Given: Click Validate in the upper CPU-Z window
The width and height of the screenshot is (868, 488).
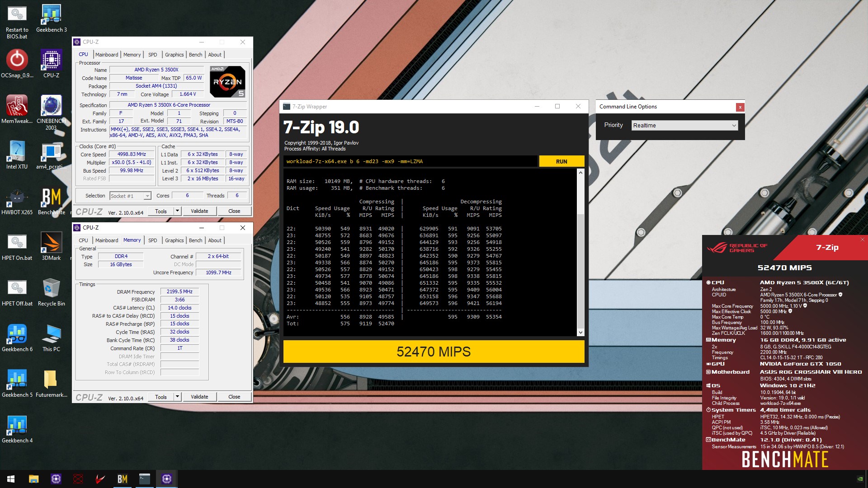Looking at the screenshot, I should pos(199,211).
